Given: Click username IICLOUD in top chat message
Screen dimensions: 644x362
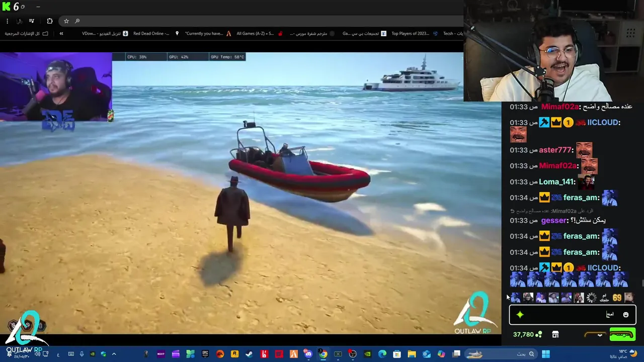Looking at the screenshot, I should (x=604, y=122).
